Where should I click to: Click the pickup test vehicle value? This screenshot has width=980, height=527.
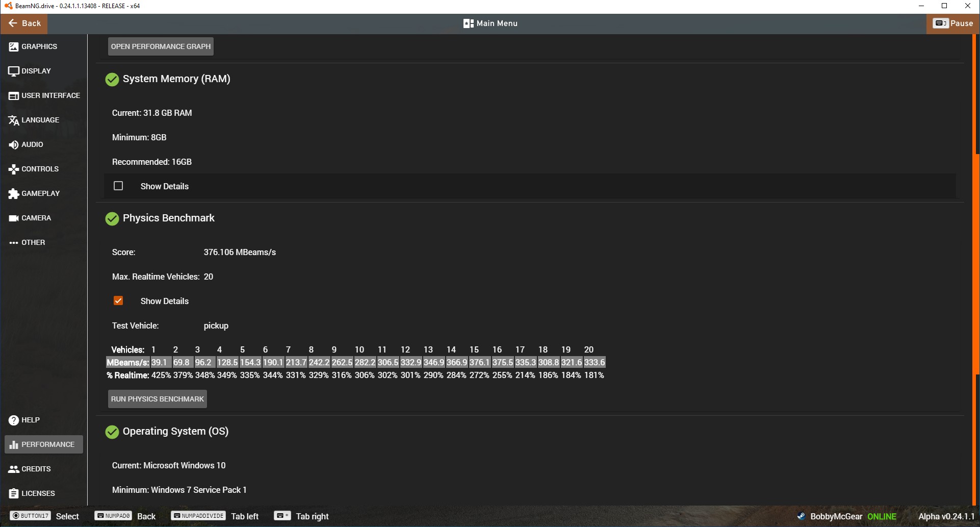[216, 326]
